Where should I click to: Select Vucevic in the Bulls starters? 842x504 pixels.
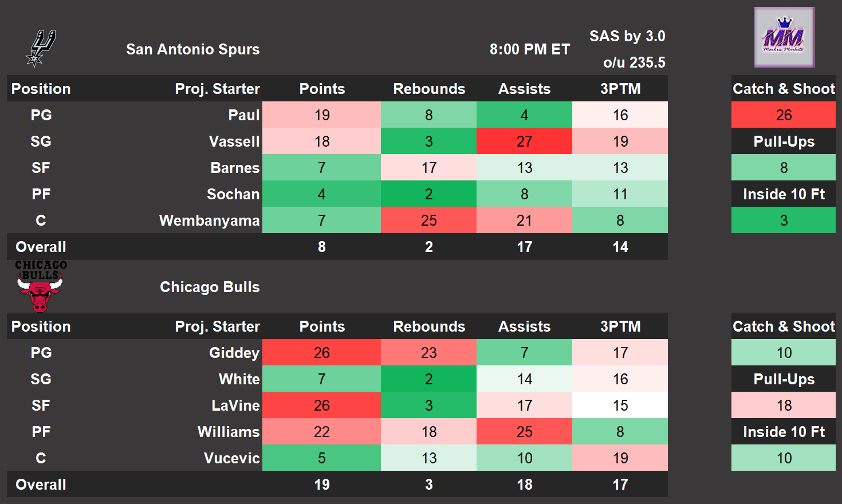click(x=231, y=458)
